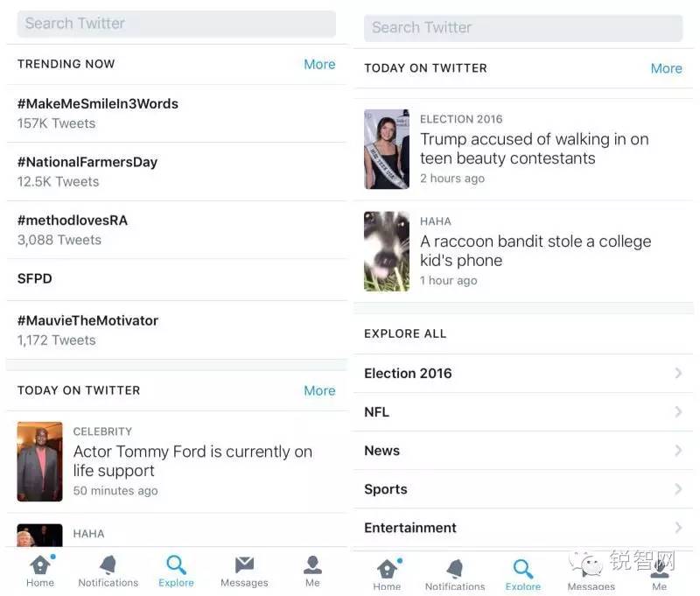The image size is (700, 596).
Task: Expand the NFL category chevron
Action: (678, 411)
